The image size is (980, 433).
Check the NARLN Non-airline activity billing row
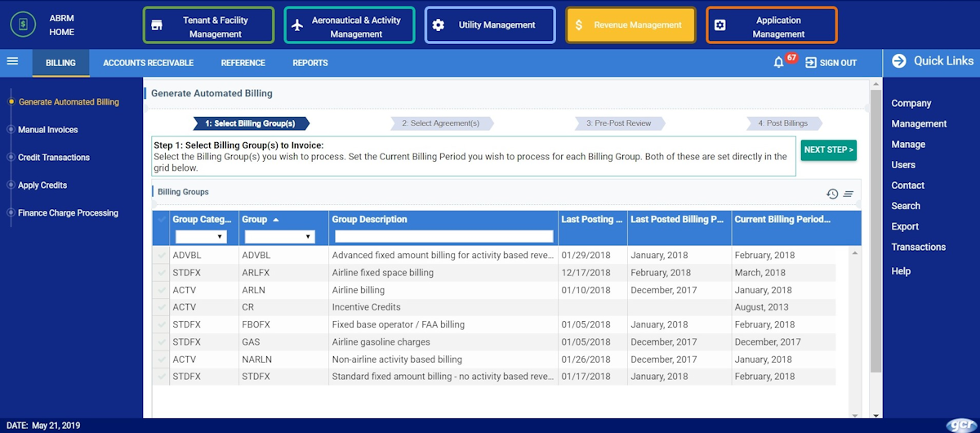(161, 359)
